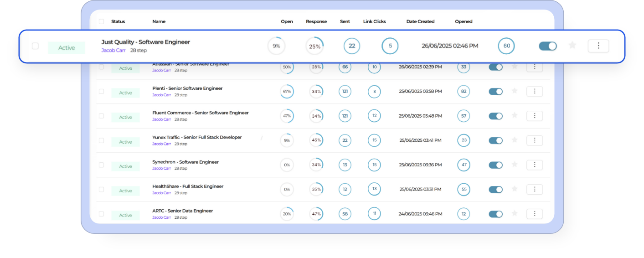Toggle off the Plenti campaign switch
The image size is (644, 258).
point(495,92)
